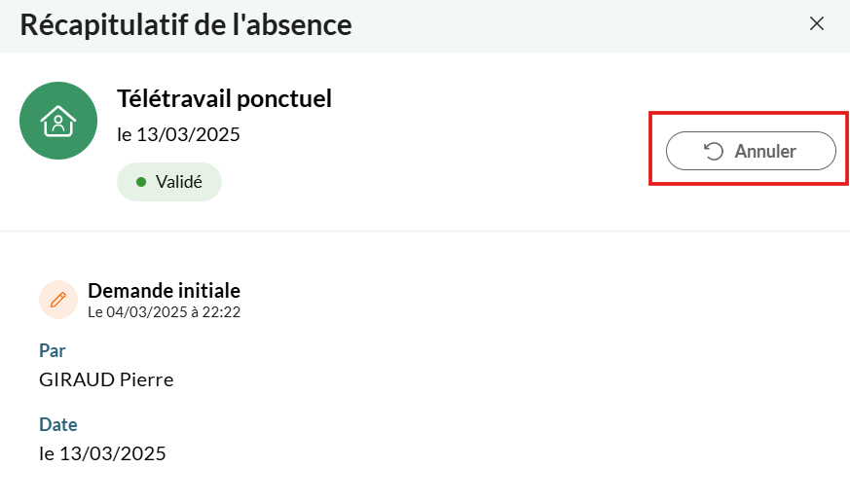
Task: Click the Récapitulatif de l'absence header title
Action: pyautogui.click(x=186, y=25)
